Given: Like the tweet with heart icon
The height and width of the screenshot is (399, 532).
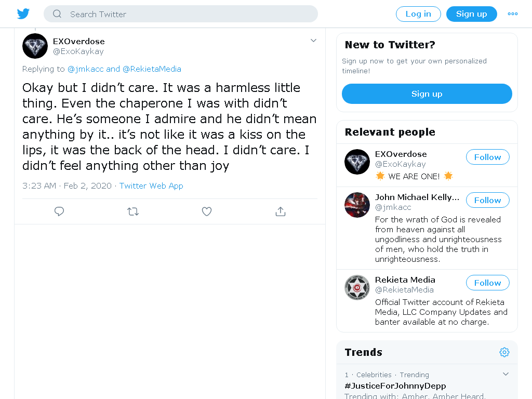Looking at the screenshot, I should coord(207,211).
